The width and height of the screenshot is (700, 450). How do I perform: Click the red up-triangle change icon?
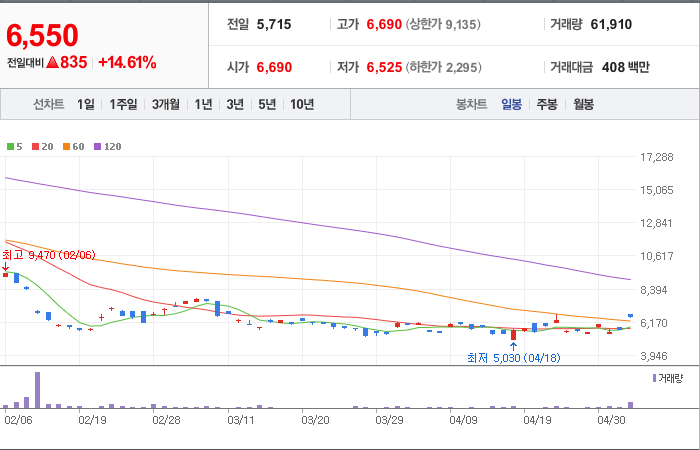(52, 62)
